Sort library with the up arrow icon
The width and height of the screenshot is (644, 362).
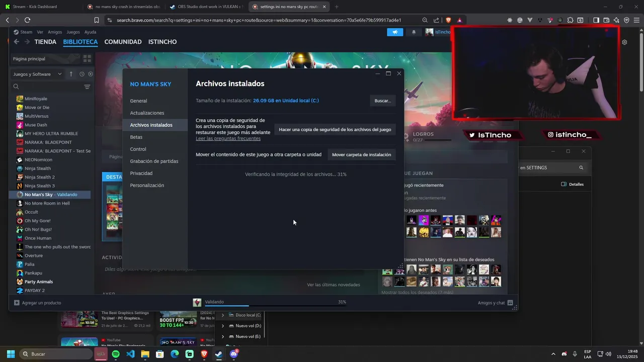[x=71, y=74]
